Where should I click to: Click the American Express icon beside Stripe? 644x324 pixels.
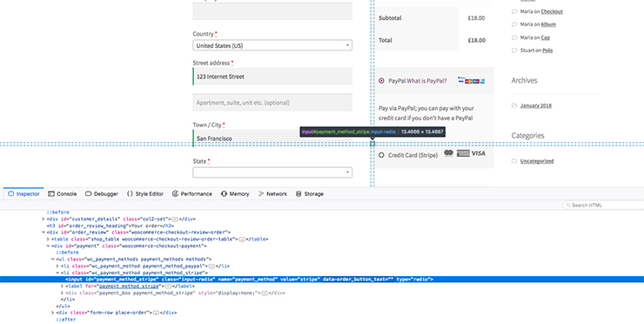coord(463,153)
